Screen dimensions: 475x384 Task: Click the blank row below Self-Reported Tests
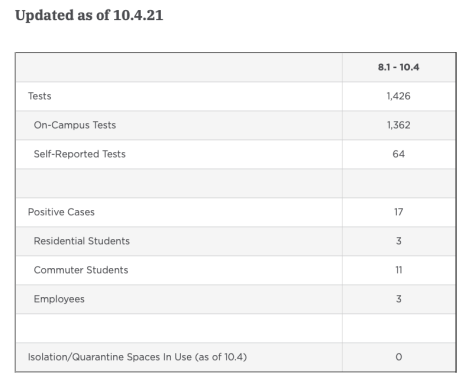[x=236, y=183]
